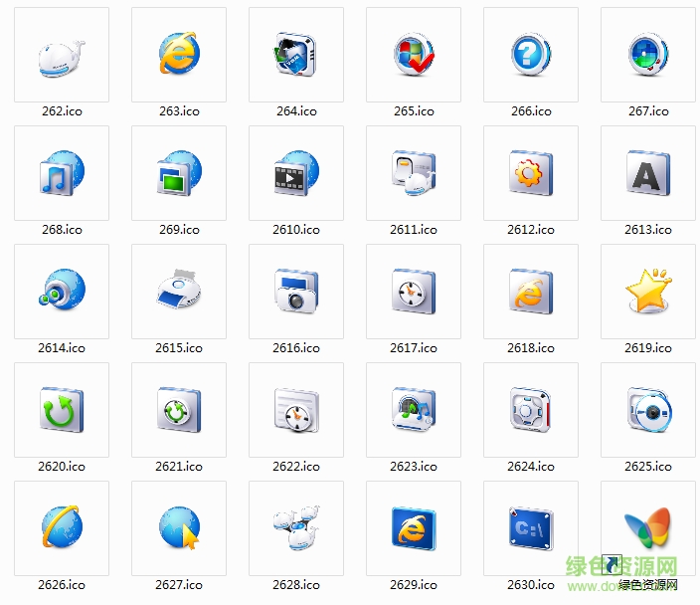700x605 pixels.
Task: Select the green refresh arrow icon 2620.ico
Action: 62,409
